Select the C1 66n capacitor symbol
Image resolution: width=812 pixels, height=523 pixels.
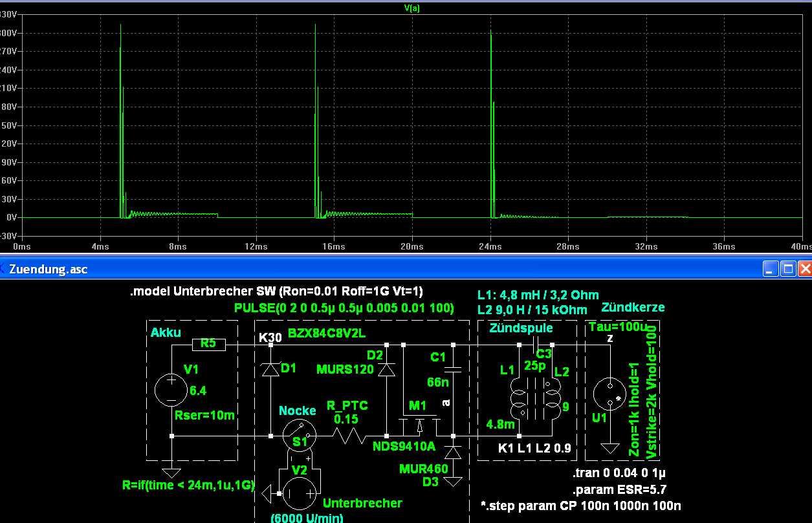click(454, 369)
